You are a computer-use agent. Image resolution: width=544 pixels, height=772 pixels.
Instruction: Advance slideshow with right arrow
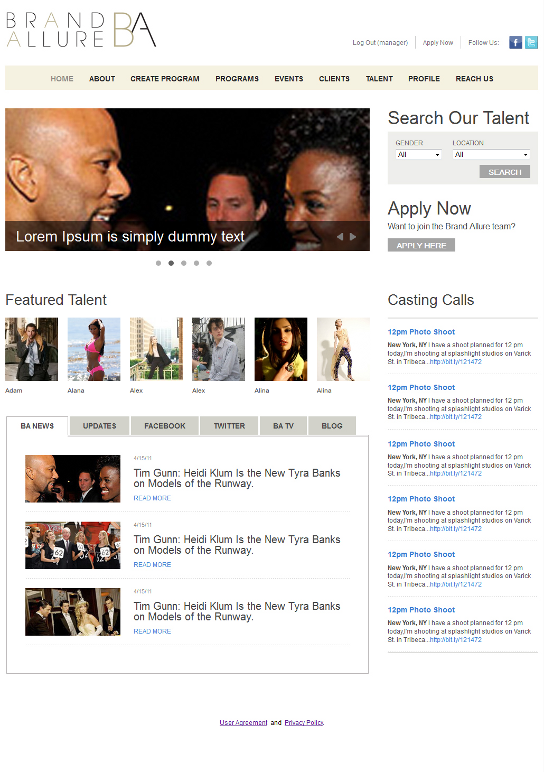point(353,237)
